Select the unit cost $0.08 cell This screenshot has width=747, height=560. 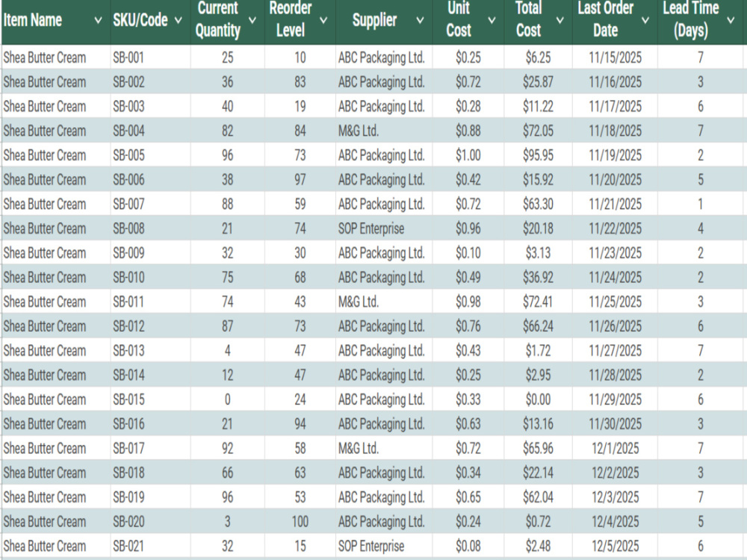coord(468,547)
